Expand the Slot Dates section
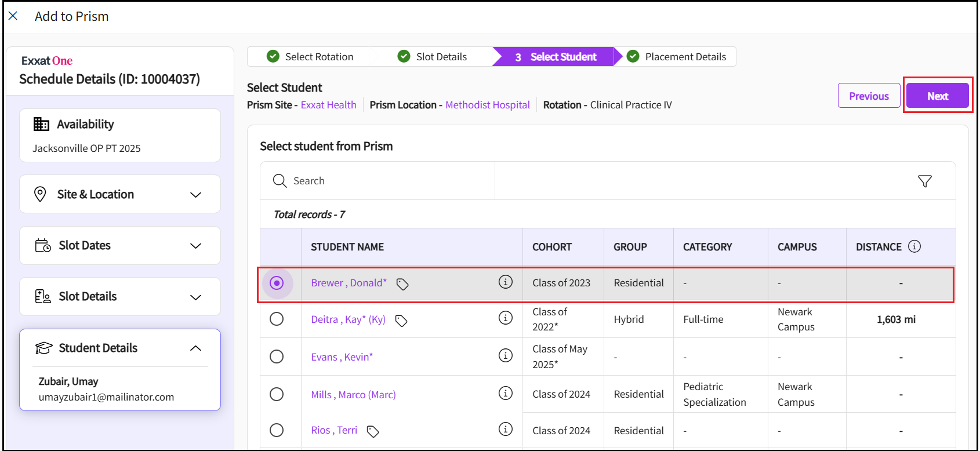The height and width of the screenshot is (451, 980). point(195,246)
